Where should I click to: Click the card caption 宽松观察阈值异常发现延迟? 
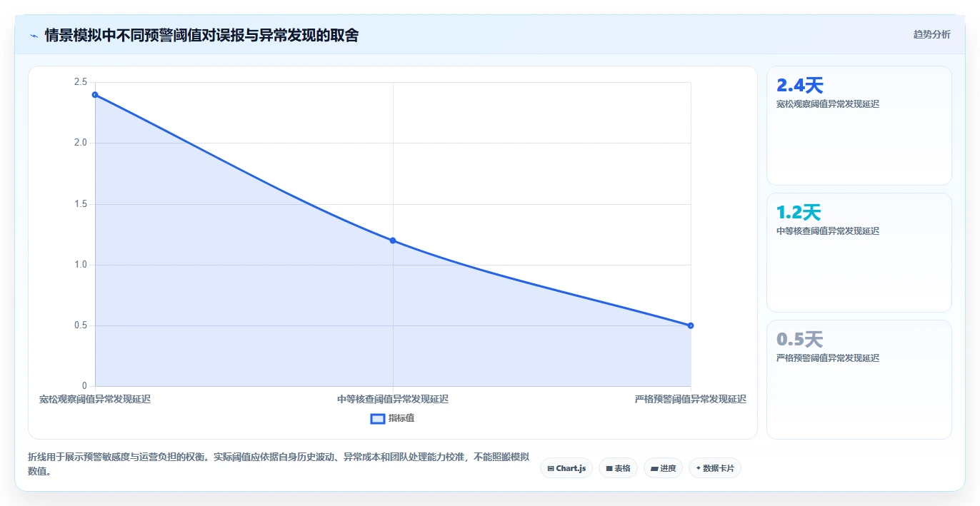coord(828,104)
